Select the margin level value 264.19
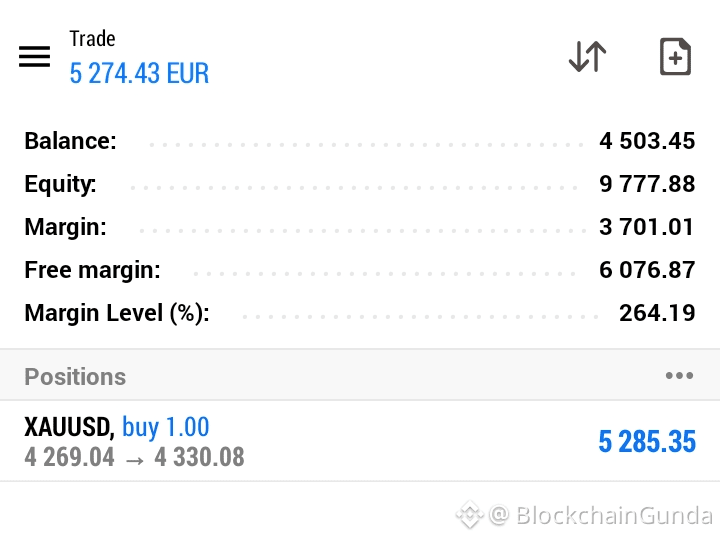 657,313
